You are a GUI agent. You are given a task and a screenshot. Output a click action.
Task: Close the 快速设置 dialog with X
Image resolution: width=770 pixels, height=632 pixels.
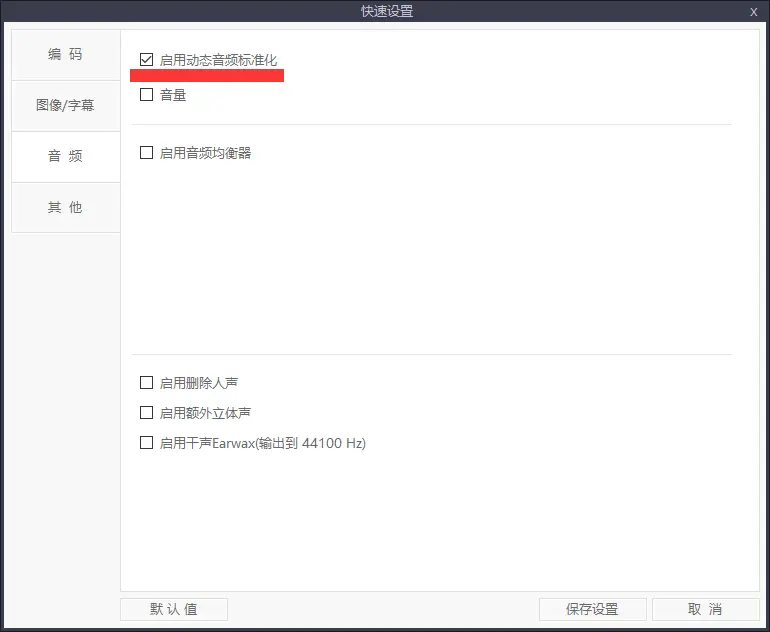pos(753,12)
